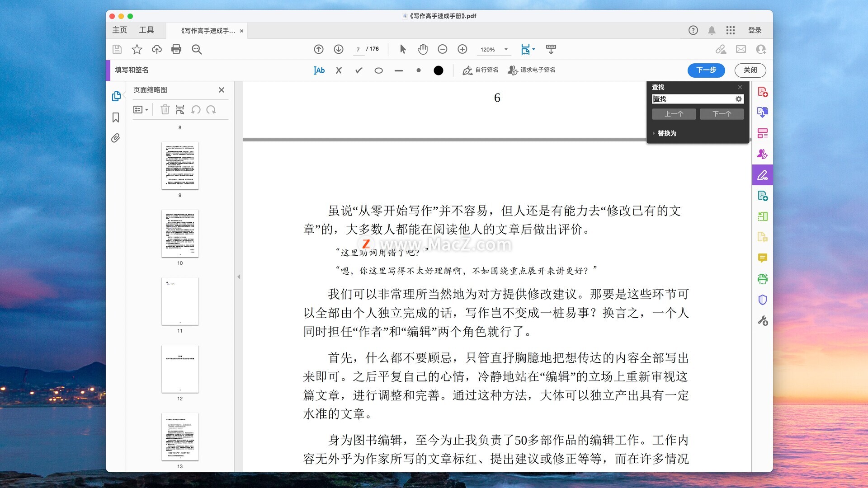Select the hand pan tool
Image resolution: width=868 pixels, height=488 pixels.
tap(423, 49)
